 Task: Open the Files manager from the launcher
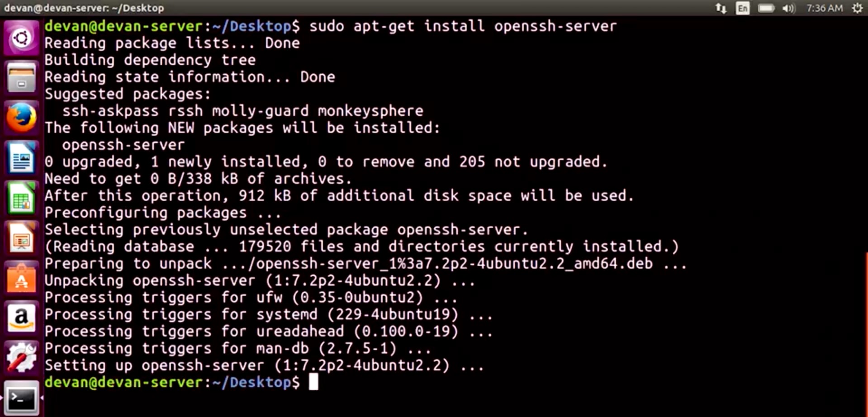21,78
